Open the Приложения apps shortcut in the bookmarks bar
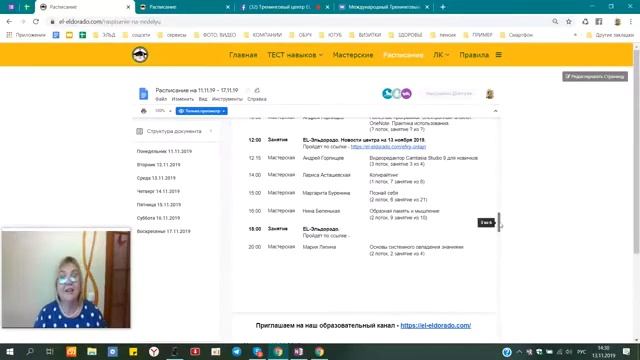 click(26, 35)
